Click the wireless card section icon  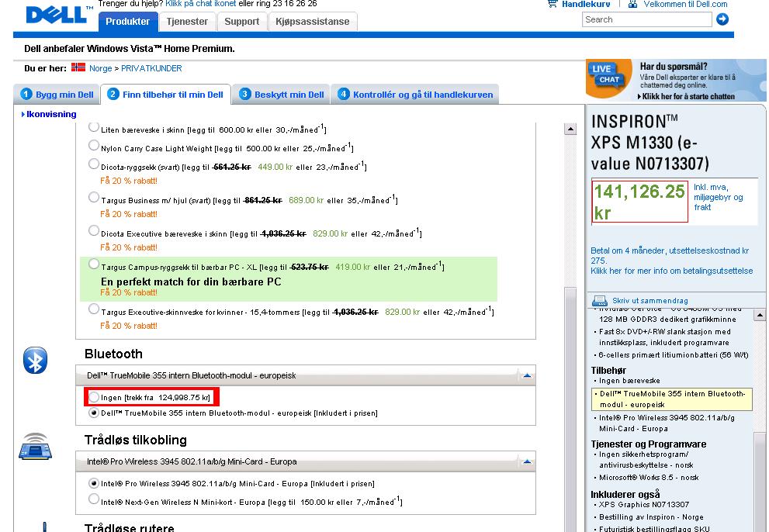(x=36, y=446)
